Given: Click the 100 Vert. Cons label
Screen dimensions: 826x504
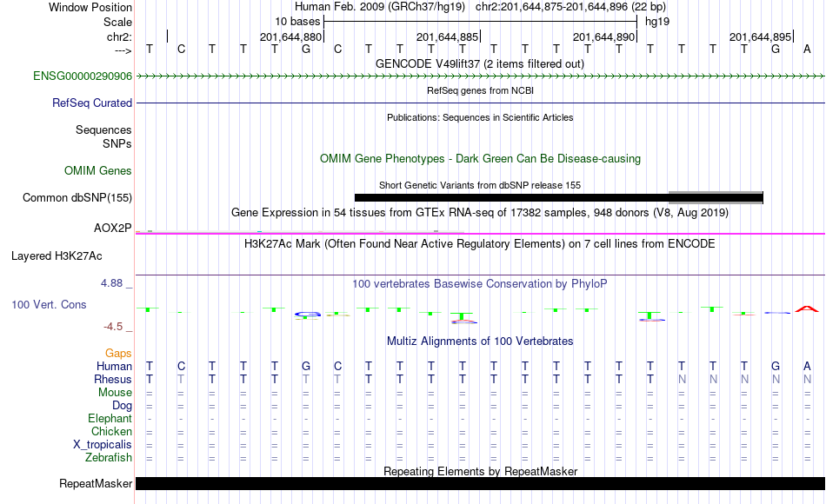Looking at the screenshot, I should (x=49, y=304).
